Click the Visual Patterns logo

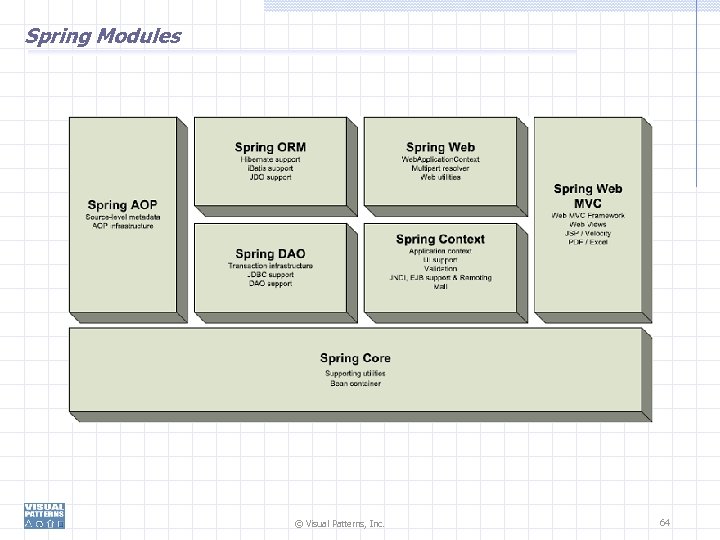[x=45, y=516]
